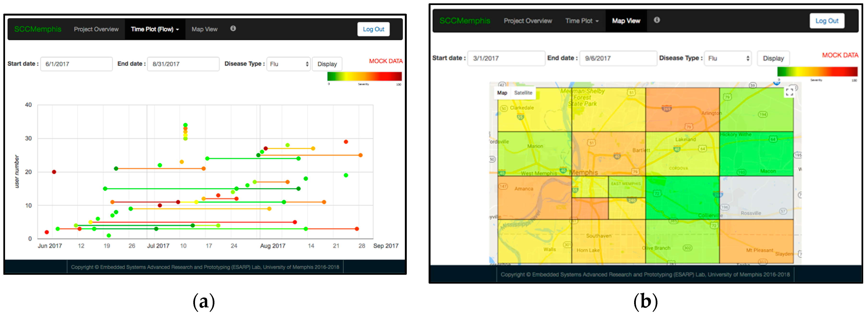The width and height of the screenshot is (868, 315).
Task: Click the severity color gradient legend above chart
Action: pyautogui.click(x=364, y=76)
